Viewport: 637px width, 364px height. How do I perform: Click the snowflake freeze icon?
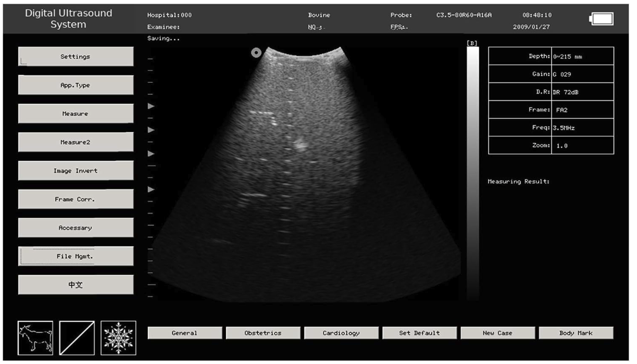(118, 338)
